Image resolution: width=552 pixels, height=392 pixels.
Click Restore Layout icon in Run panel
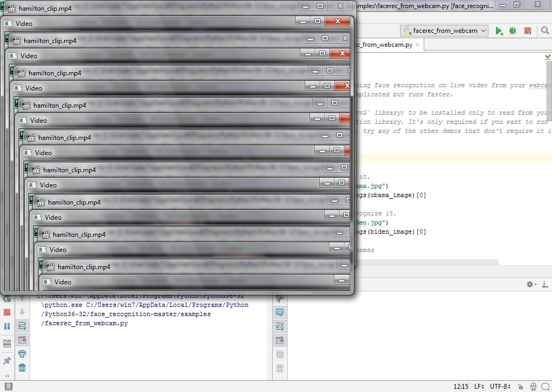click(x=7, y=343)
